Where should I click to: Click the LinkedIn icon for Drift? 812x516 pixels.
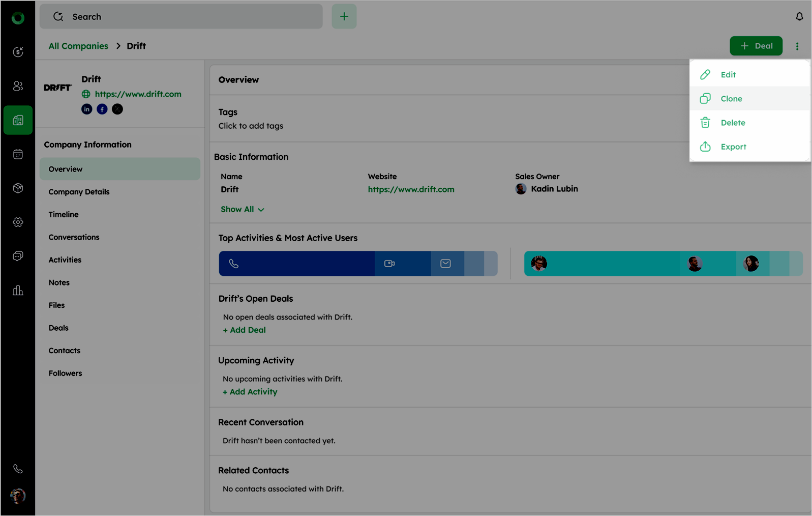point(87,109)
